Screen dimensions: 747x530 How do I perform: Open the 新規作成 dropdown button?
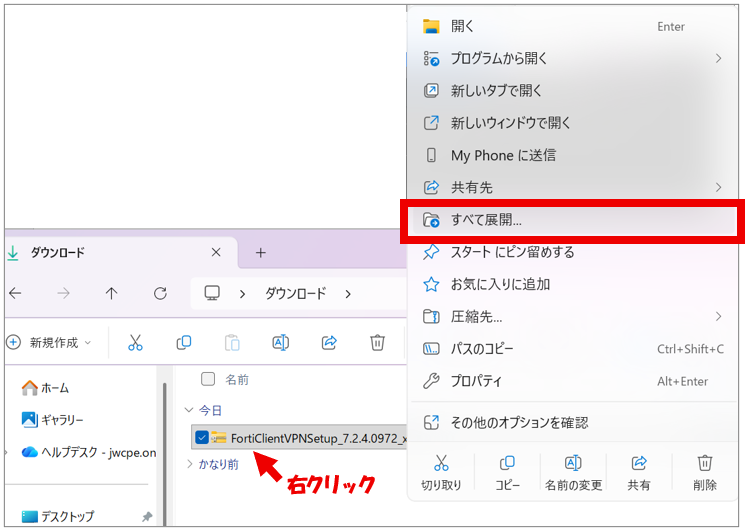click(x=49, y=342)
